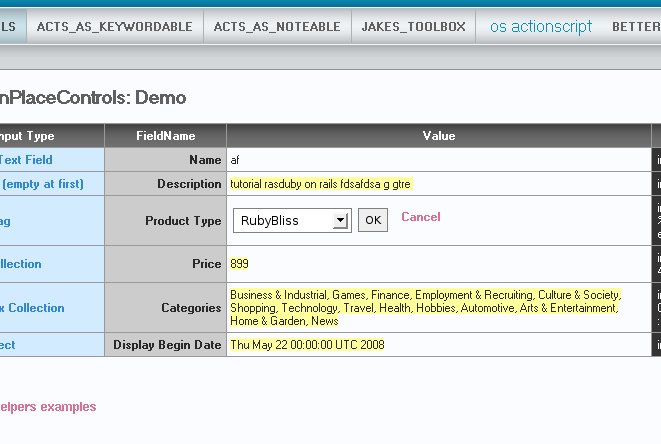
Task: Click the FieldName column header
Action: [165, 136]
